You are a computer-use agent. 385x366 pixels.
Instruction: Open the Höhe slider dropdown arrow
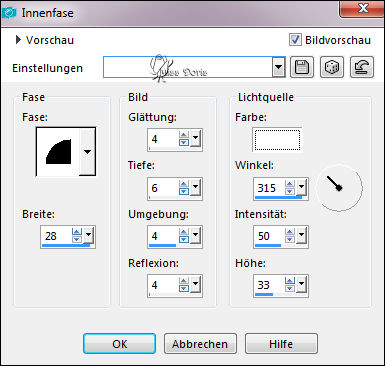click(x=302, y=284)
